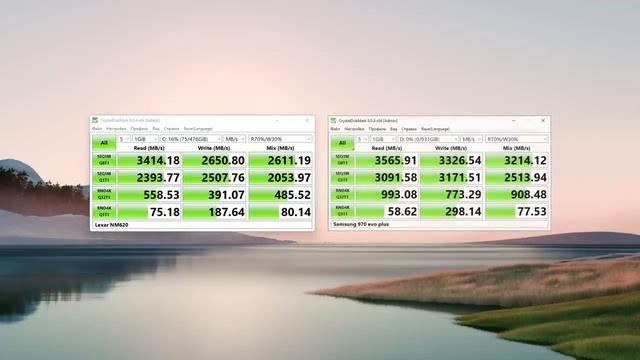
Task: Select mix result 908.48
Action: 517,194
